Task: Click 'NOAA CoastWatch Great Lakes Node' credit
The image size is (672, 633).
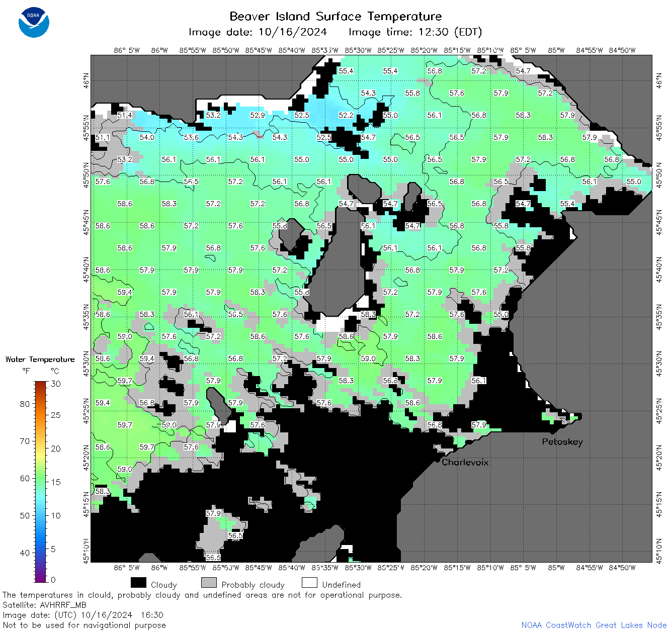Action: [x=594, y=625]
